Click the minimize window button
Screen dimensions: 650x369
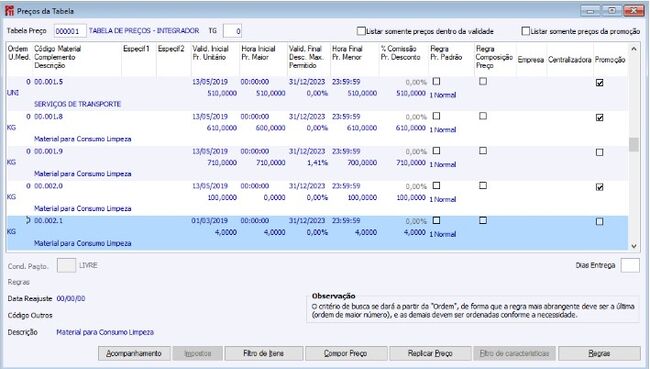591,10
